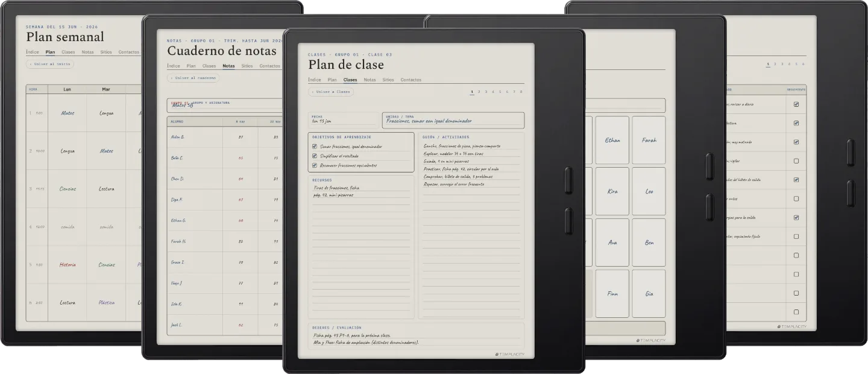
Task: Click the Farah seat card
Action: coord(649,140)
